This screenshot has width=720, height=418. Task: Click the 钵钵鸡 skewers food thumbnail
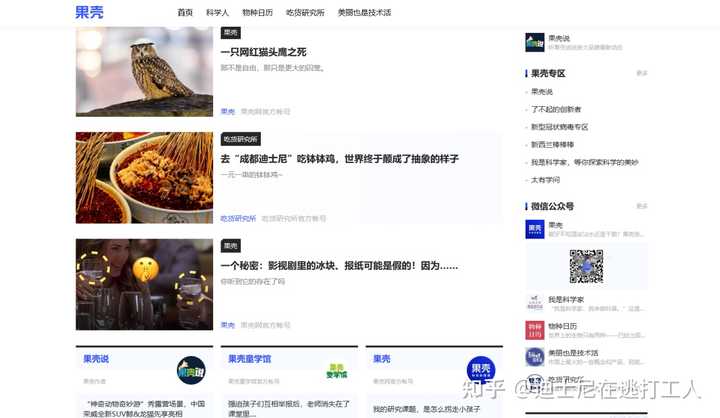144,178
